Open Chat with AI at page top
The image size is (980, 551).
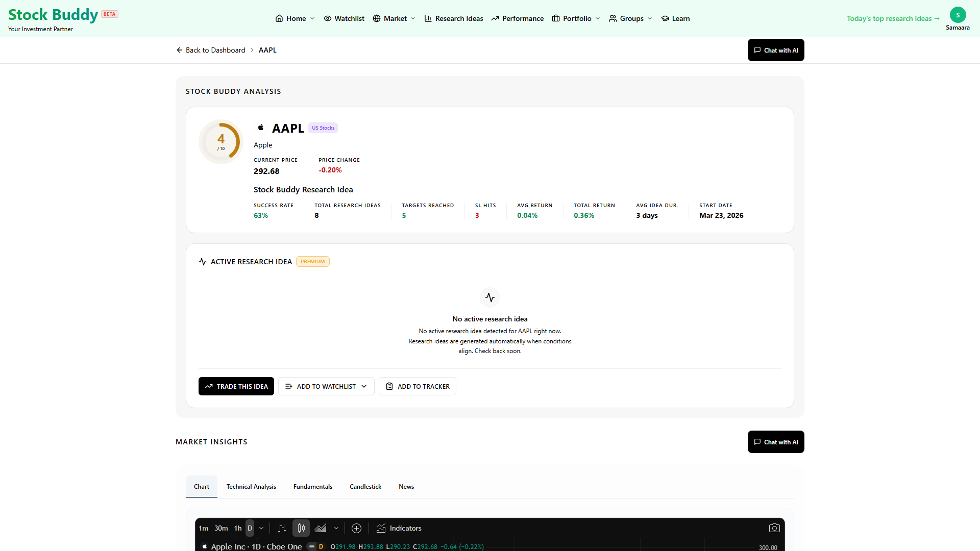pyautogui.click(x=776, y=50)
